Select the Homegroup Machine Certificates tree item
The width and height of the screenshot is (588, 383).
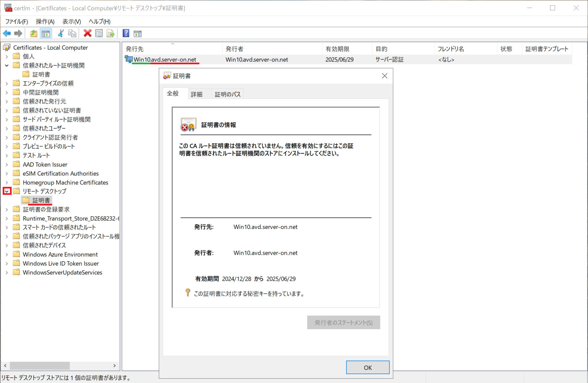pyautogui.click(x=66, y=183)
